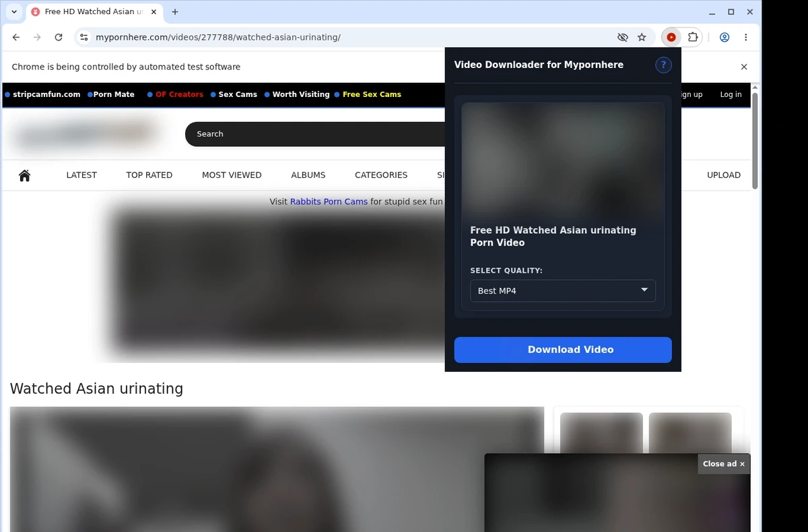This screenshot has width=808, height=532.
Task: View site information icon in address bar
Action: click(83, 37)
